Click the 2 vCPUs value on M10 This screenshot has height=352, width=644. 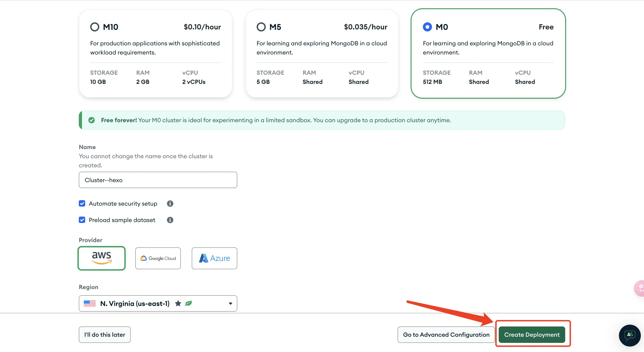coord(194,82)
